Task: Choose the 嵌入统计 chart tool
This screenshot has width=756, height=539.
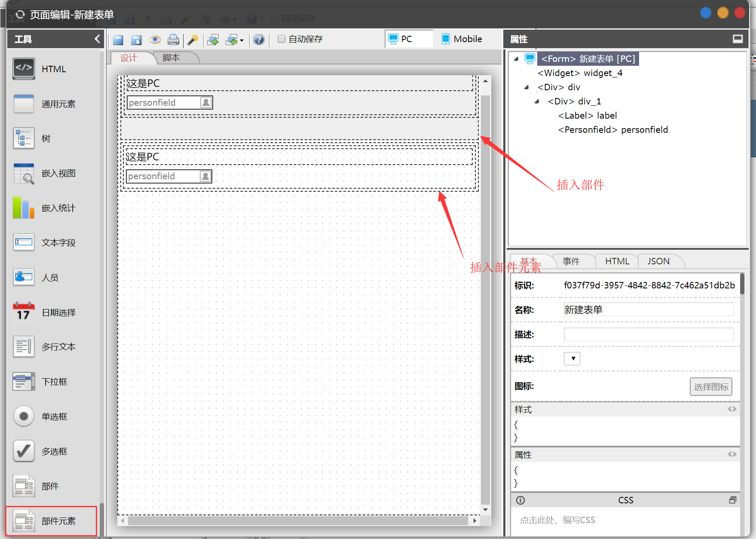Action: point(24,208)
